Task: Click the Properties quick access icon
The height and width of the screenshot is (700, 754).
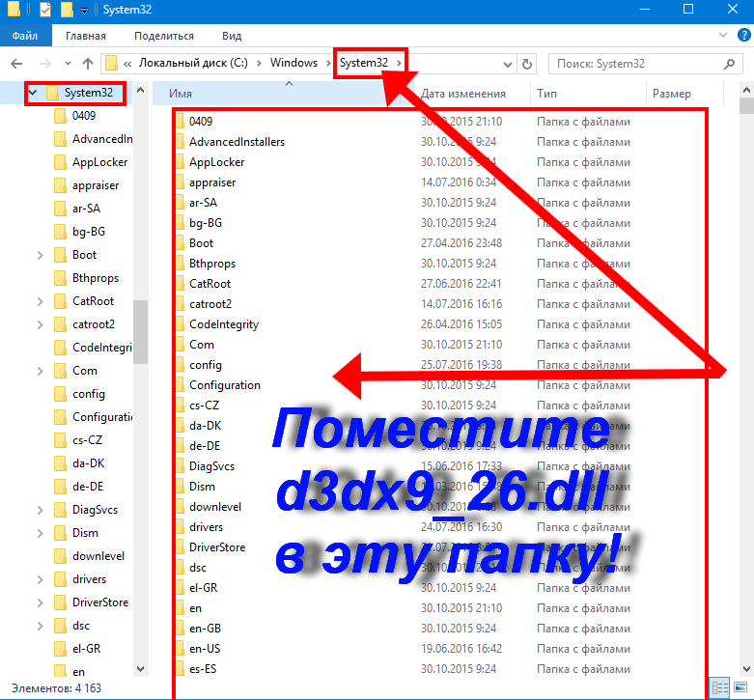Action: [x=45, y=10]
